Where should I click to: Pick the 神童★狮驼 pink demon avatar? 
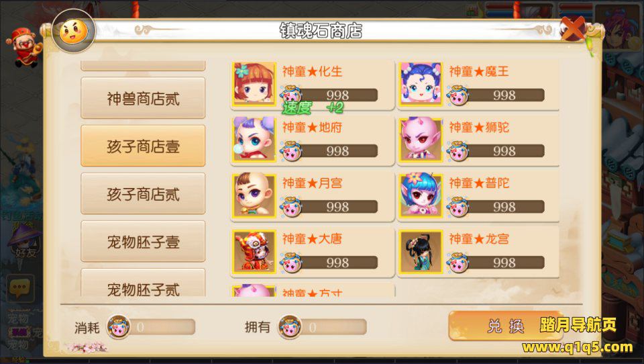click(x=421, y=140)
